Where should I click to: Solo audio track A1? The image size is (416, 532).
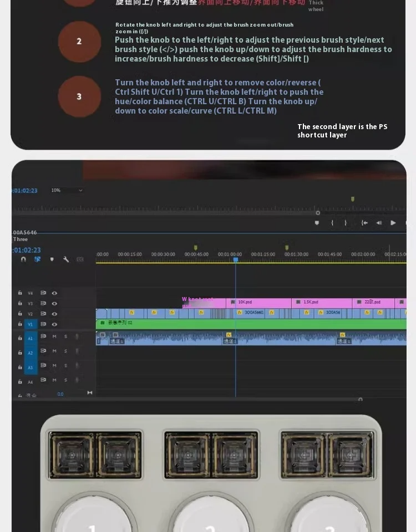(65, 336)
